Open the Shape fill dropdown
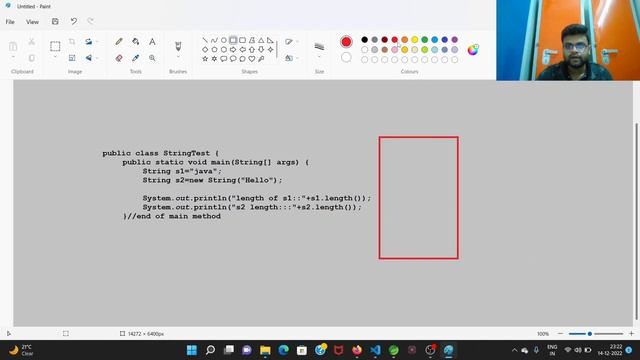This screenshot has height=360, width=640. pos(291,58)
